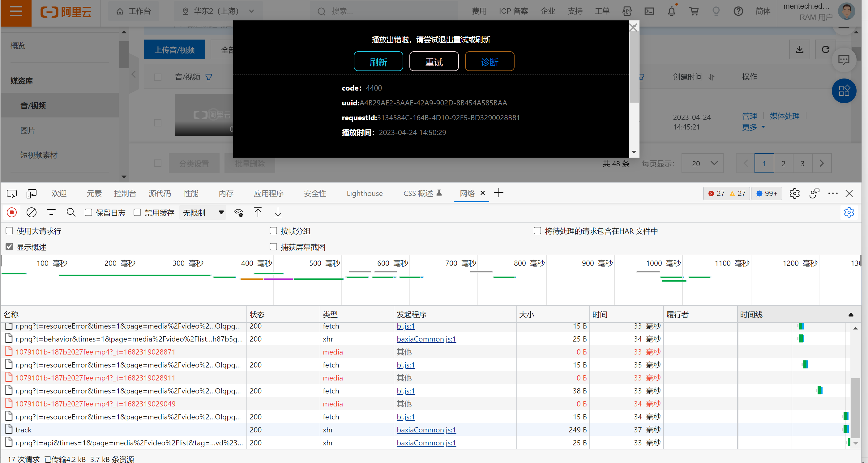
Task: Switch to the 元素 DevTools tab
Action: [94, 193]
